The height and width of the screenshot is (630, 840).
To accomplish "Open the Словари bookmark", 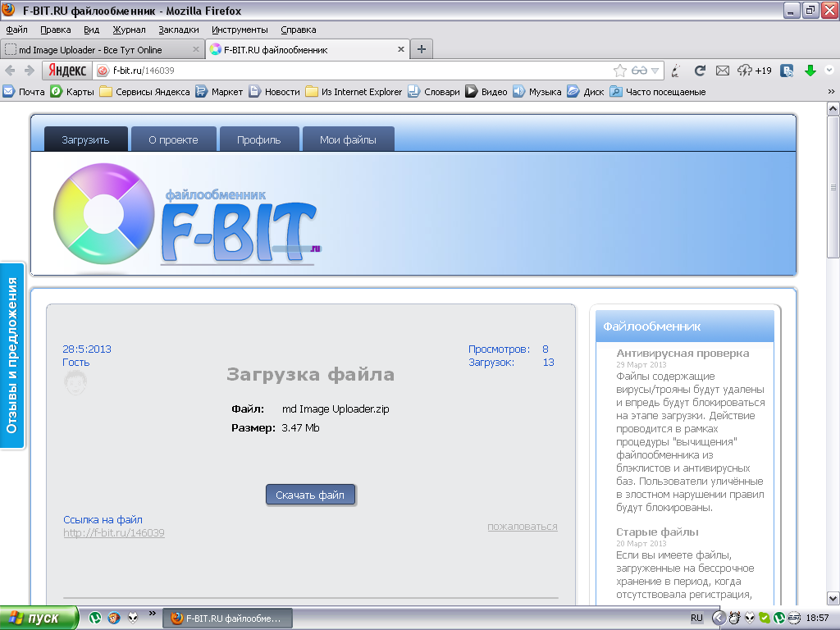I will (x=434, y=92).
